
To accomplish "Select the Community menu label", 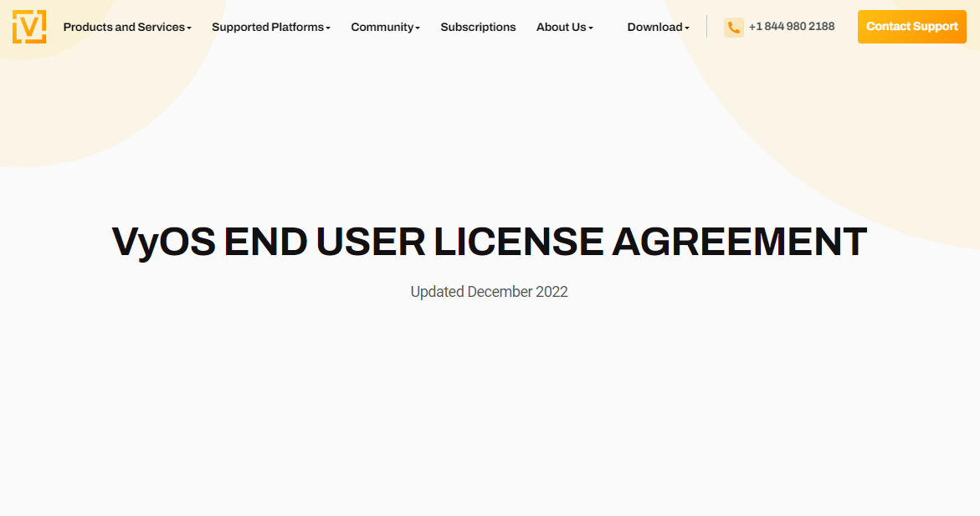I will coord(382,28).
